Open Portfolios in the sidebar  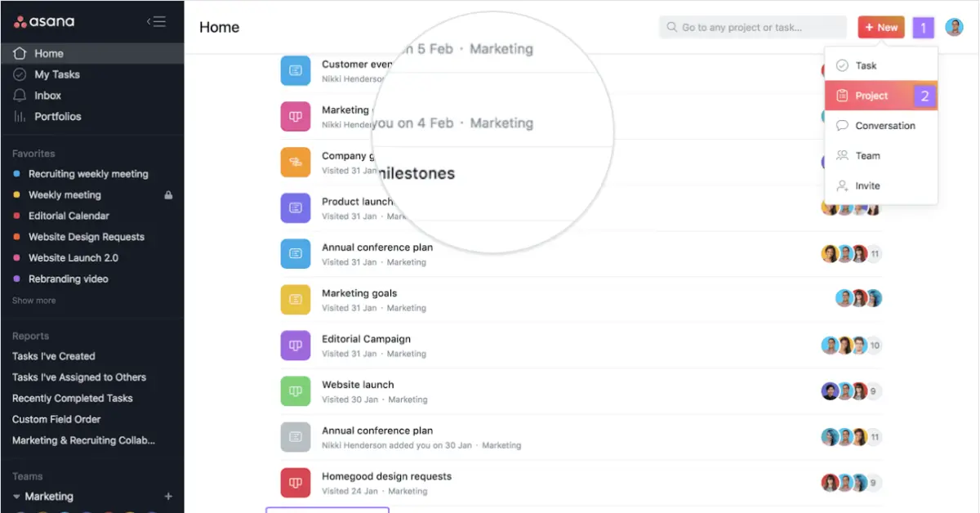(x=57, y=117)
